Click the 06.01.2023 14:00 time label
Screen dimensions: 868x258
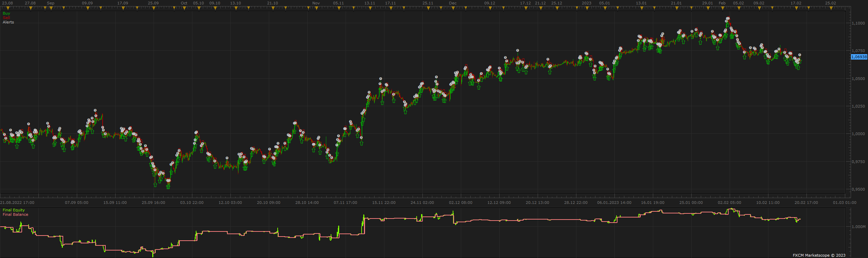pyautogui.click(x=614, y=203)
